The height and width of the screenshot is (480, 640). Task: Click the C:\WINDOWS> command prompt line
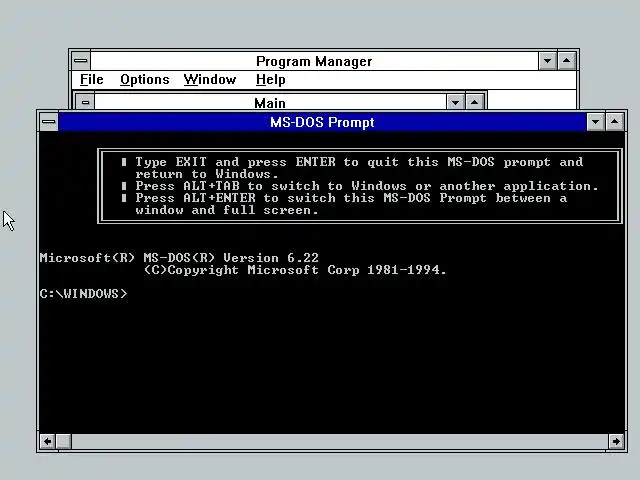click(84, 294)
